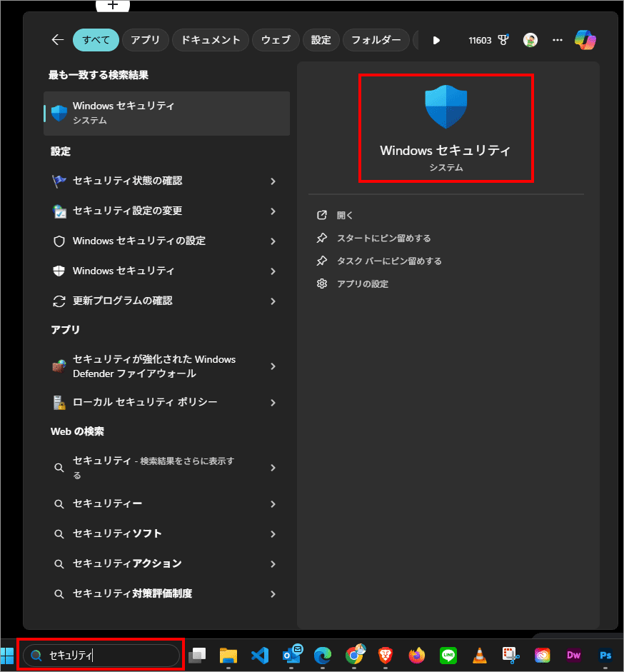Click the rewards trophy points icon
Screen dimensions: 624x672
[503, 40]
